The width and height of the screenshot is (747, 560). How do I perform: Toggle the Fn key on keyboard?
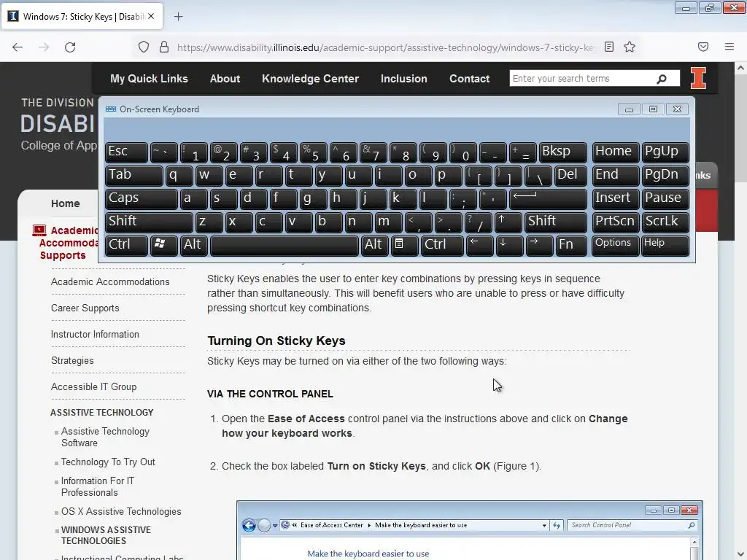[570, 245]
